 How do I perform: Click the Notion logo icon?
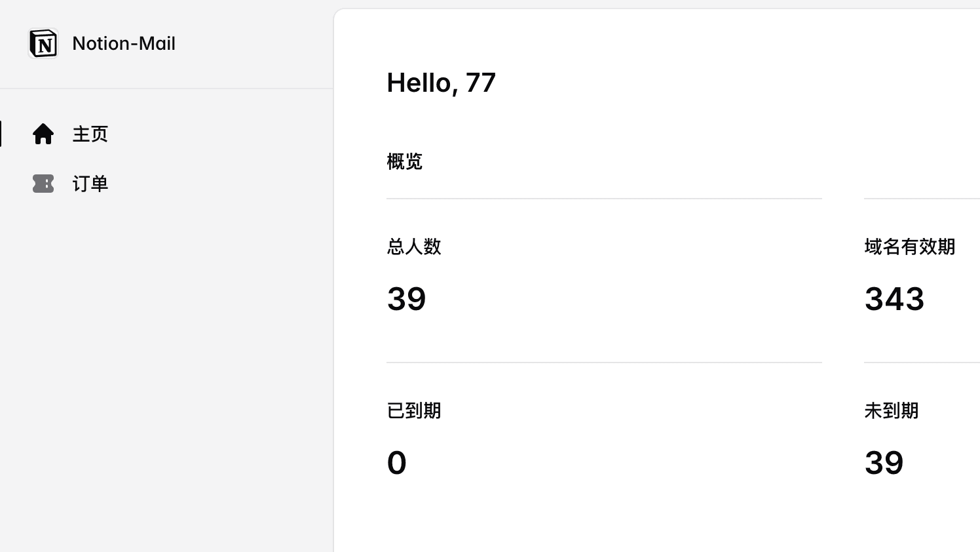43,43
